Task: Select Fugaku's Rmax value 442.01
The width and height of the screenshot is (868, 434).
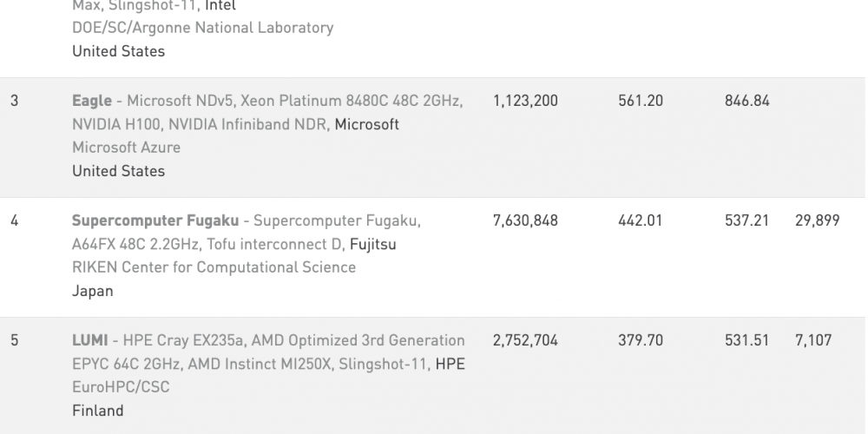Action: (640, 220)
